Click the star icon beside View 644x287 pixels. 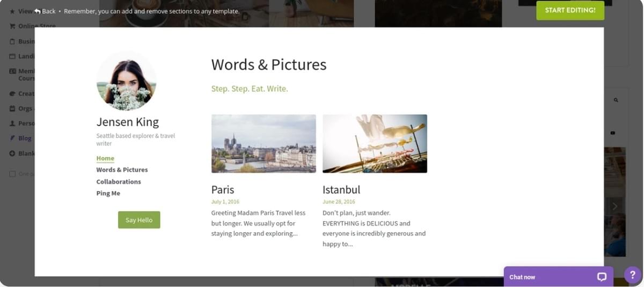coord(12,11)
